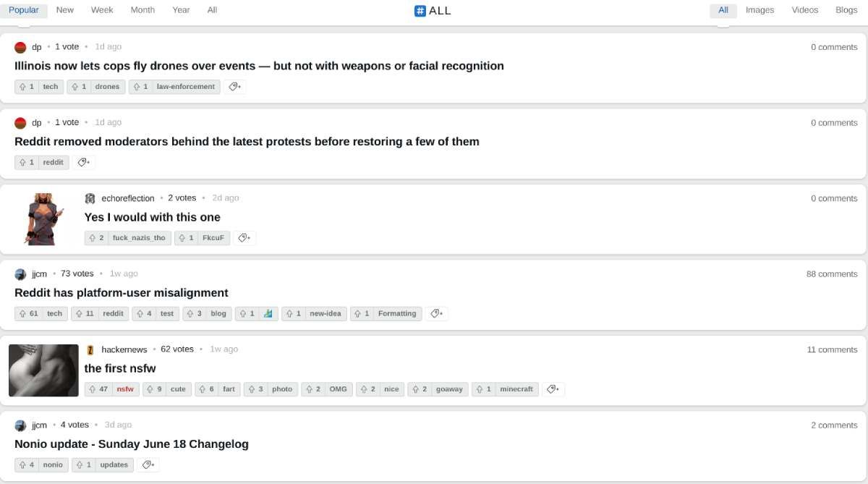Upvote the Formatting tag
The width and height of the screenshot is (868, 484).
tap(362, 313)
